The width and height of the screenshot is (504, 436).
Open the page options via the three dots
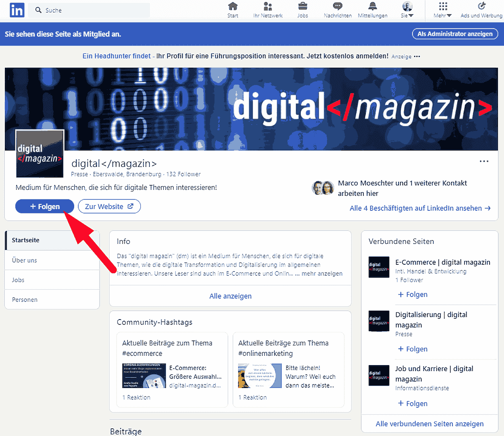(x=483, y=161)
